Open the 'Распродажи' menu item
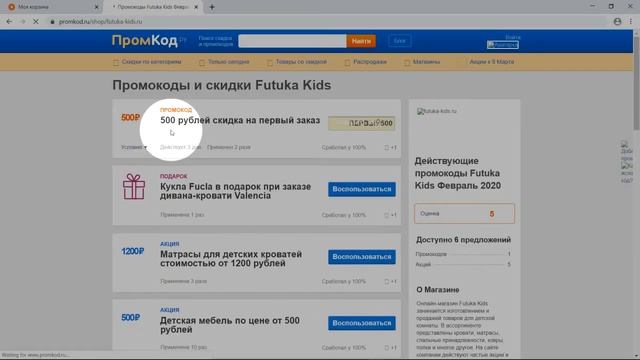640x360 pixels. point(366,62)
